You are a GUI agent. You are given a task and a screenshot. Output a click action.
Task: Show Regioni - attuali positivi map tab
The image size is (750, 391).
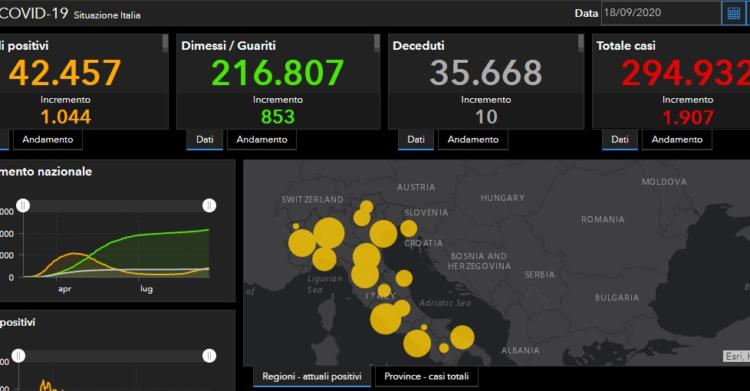(312, 377)
